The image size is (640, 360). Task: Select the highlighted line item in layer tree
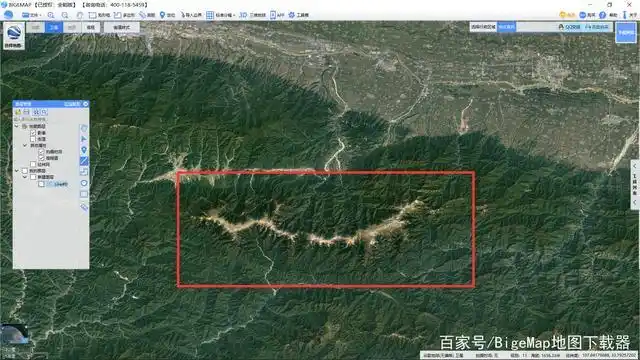pos(58,184)
